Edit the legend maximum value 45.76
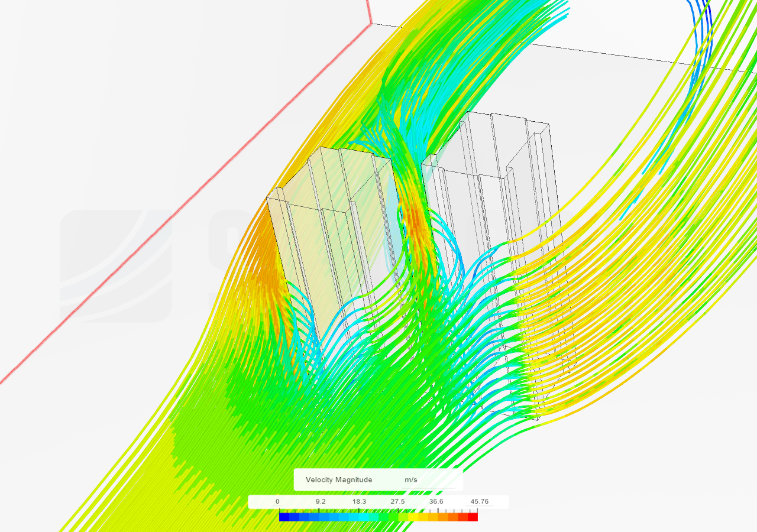This screenshot has height=532, width=757. pos(479,501)
